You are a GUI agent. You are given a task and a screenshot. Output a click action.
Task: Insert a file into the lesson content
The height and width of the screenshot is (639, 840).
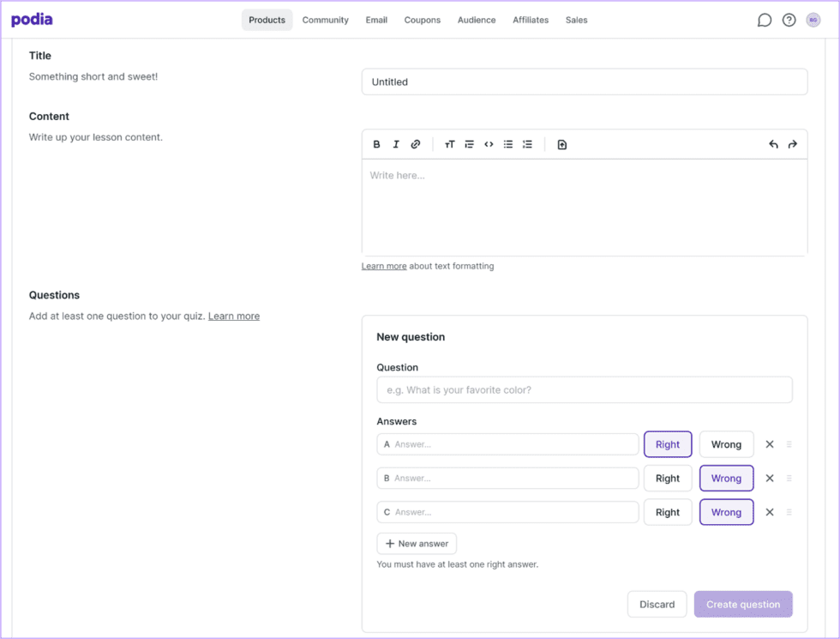pos(562,144)
